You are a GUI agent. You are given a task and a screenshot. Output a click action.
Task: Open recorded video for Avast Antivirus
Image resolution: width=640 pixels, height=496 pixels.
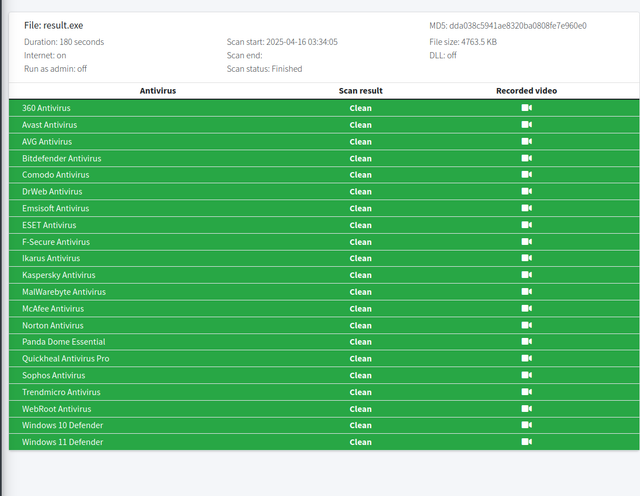click(527, 125)
